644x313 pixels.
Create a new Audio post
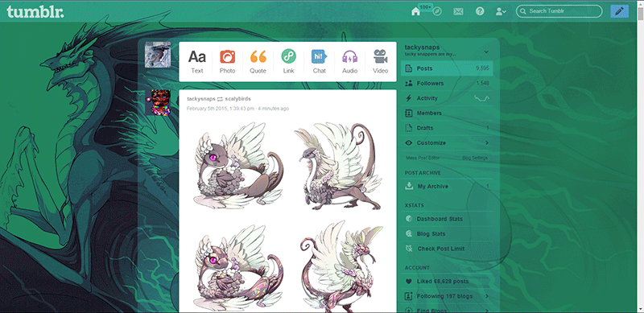coord(349,62)
